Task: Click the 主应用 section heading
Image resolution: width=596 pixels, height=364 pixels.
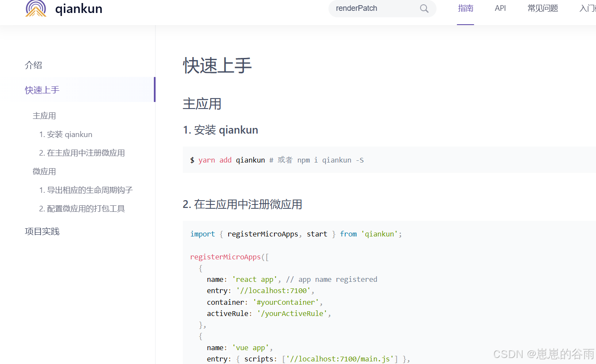Action: pyautogui.click(x=201, y=104)
